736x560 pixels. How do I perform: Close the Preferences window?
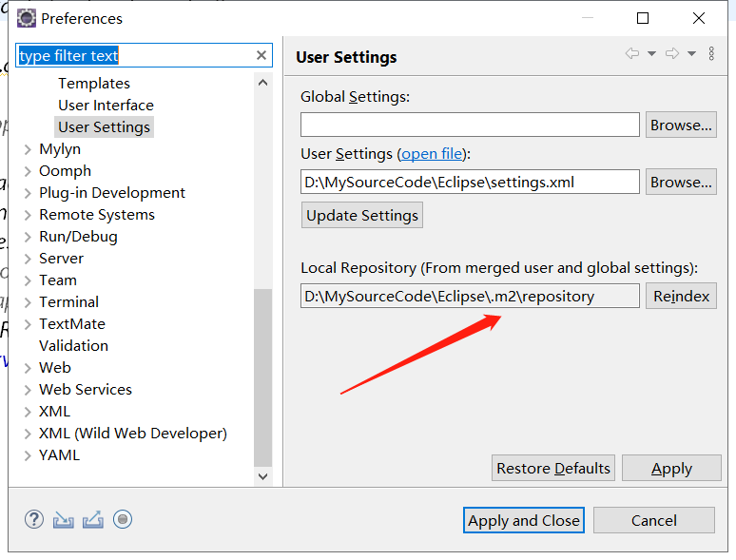699,18
